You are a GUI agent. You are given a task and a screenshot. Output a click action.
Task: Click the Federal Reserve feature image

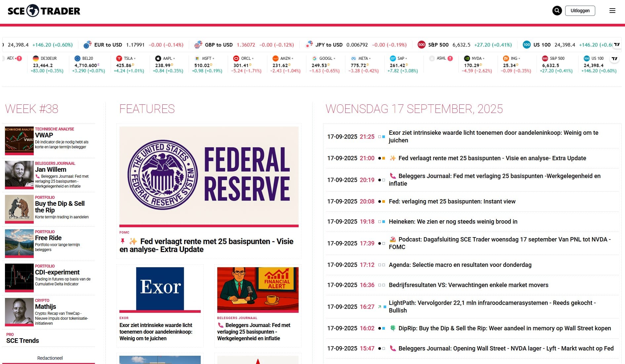click(209, 175)
